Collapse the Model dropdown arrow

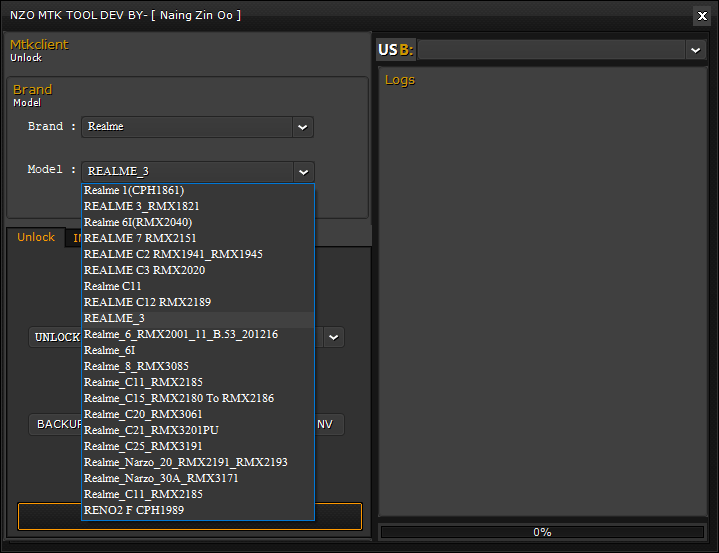tap(303, 172)
